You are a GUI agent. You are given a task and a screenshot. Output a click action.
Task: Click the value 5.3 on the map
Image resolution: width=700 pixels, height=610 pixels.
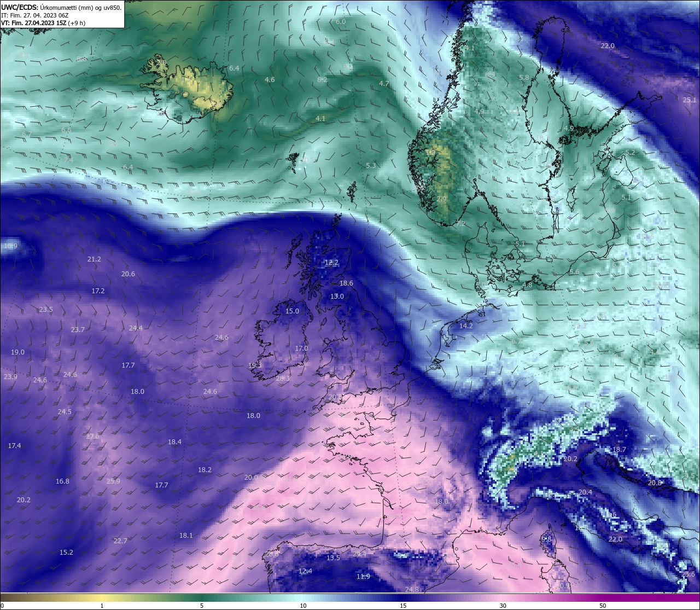[371, 165]
